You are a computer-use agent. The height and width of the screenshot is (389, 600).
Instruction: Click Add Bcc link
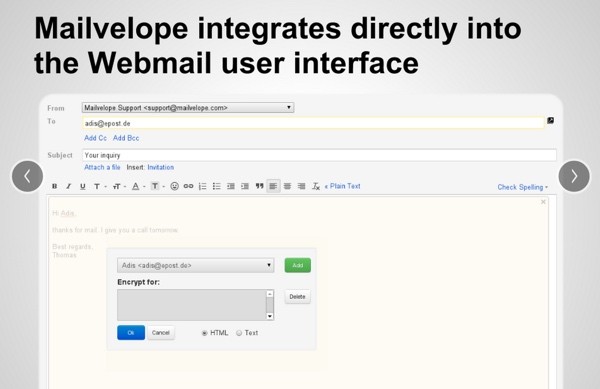(x=126, y=138)
